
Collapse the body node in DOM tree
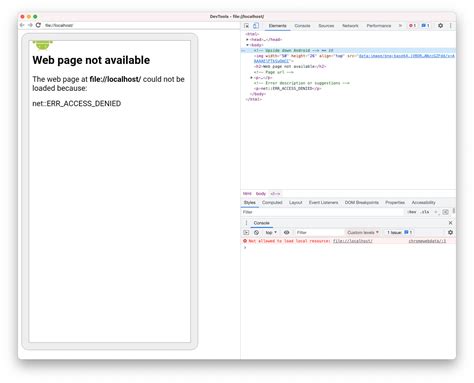click(247, 45)
